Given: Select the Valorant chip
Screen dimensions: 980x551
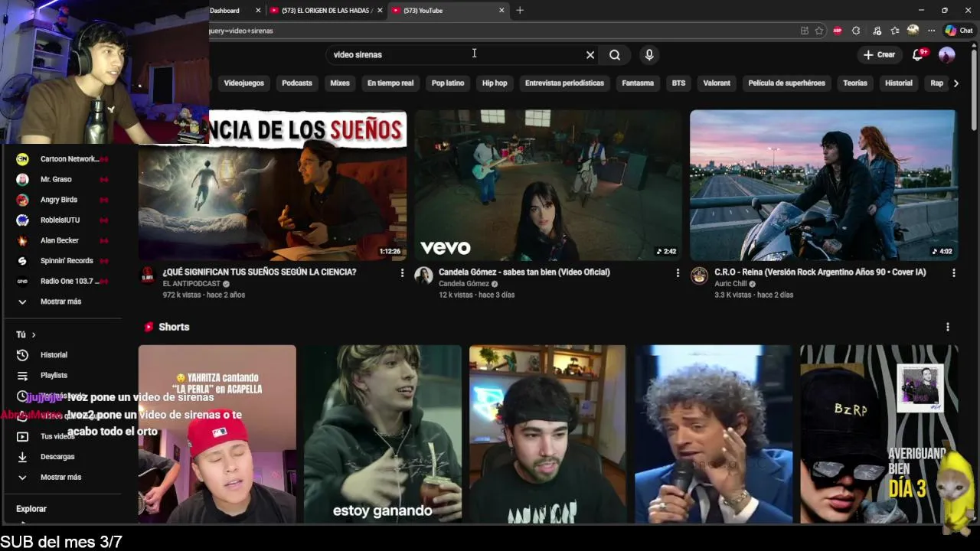Looking at the screenshot, I should [x=717, y=83].
